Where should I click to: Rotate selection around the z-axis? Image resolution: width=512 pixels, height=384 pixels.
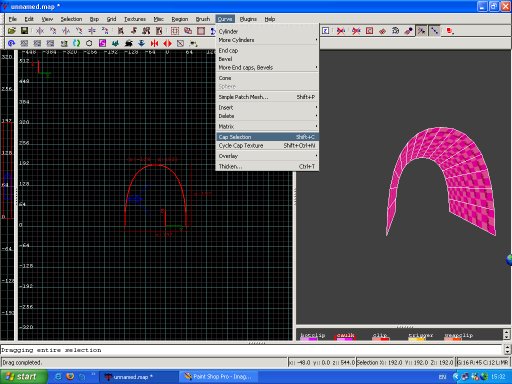pos(105,31)
